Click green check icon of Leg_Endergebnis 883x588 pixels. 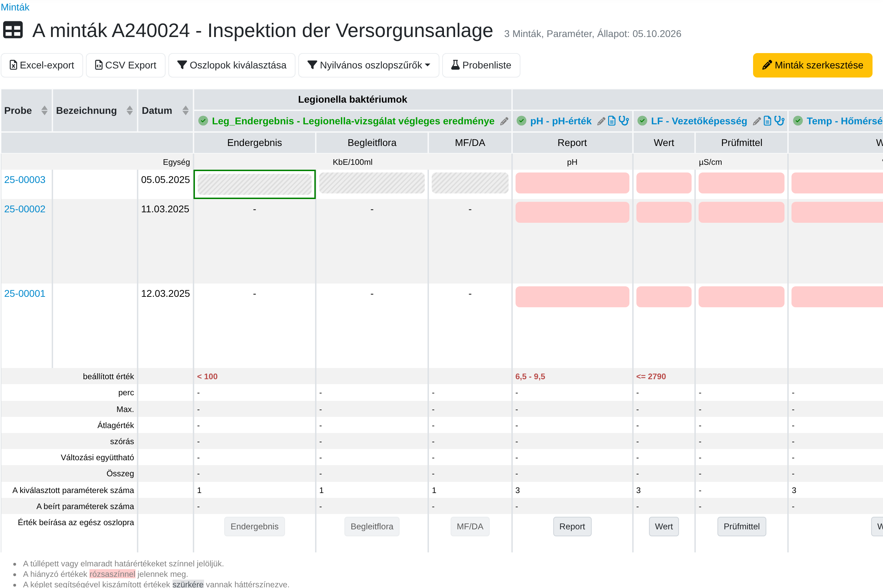(203, 121)
